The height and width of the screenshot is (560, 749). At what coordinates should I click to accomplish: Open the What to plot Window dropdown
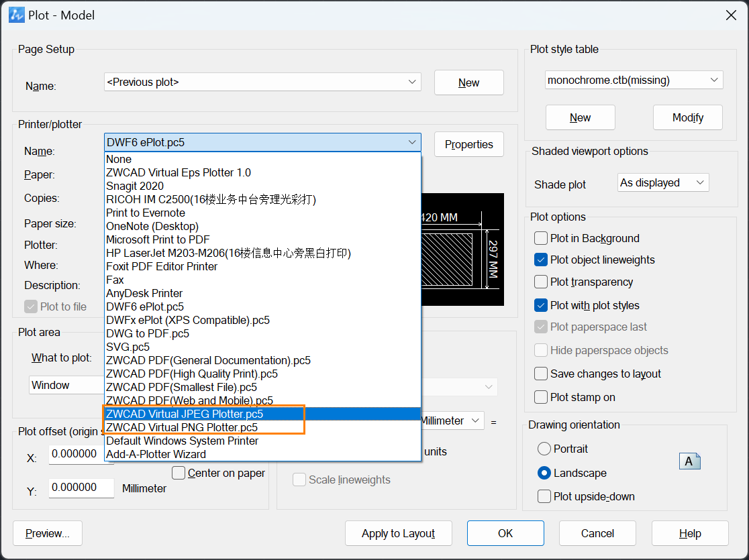tap(67, 385)
